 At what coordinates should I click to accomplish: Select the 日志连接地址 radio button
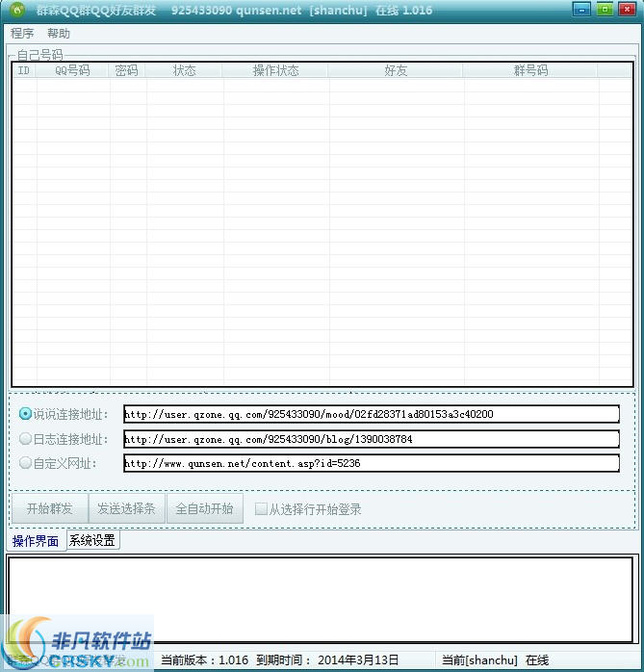click(25, 438)
